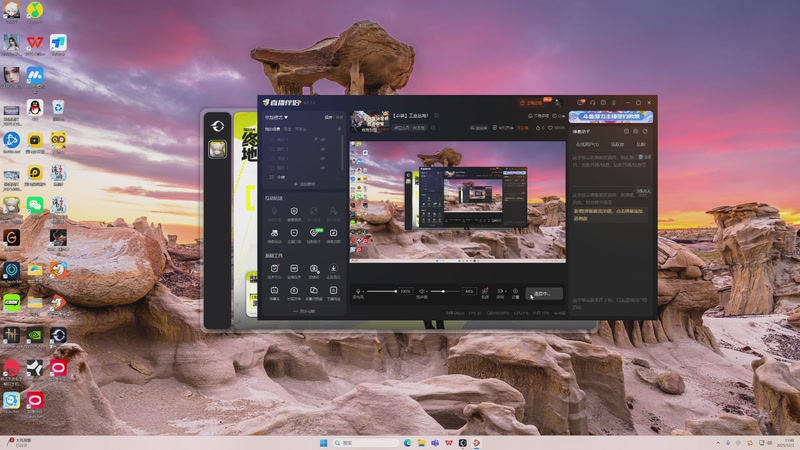Switch to landscape orientation tab
The image size is (800, 450).
pos(329,117)
